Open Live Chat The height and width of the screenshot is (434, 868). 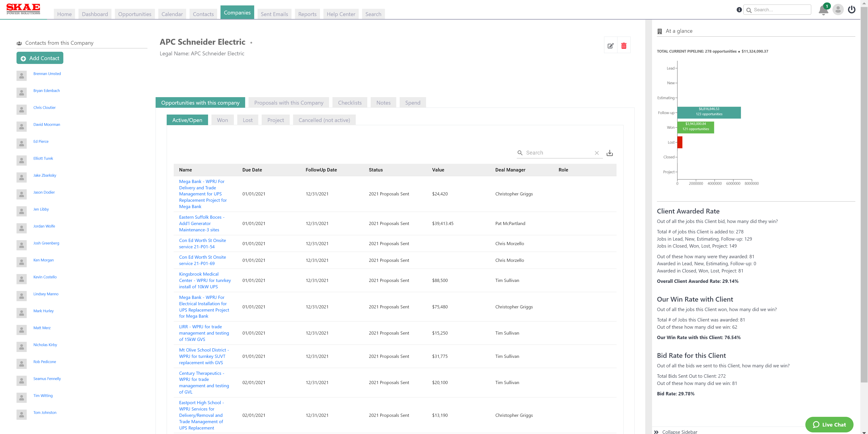point(829,425)
